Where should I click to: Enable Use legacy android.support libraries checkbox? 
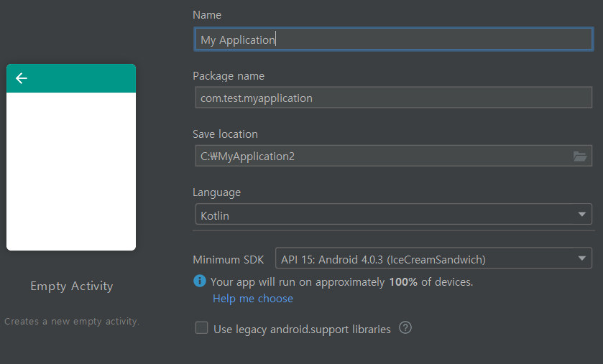(x=201, y=328)
